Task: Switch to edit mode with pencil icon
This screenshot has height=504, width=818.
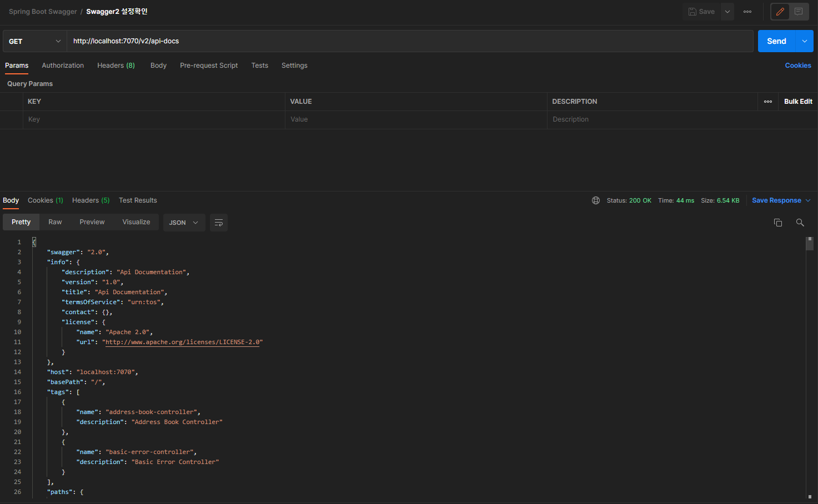Action: [x=780, y=12]
